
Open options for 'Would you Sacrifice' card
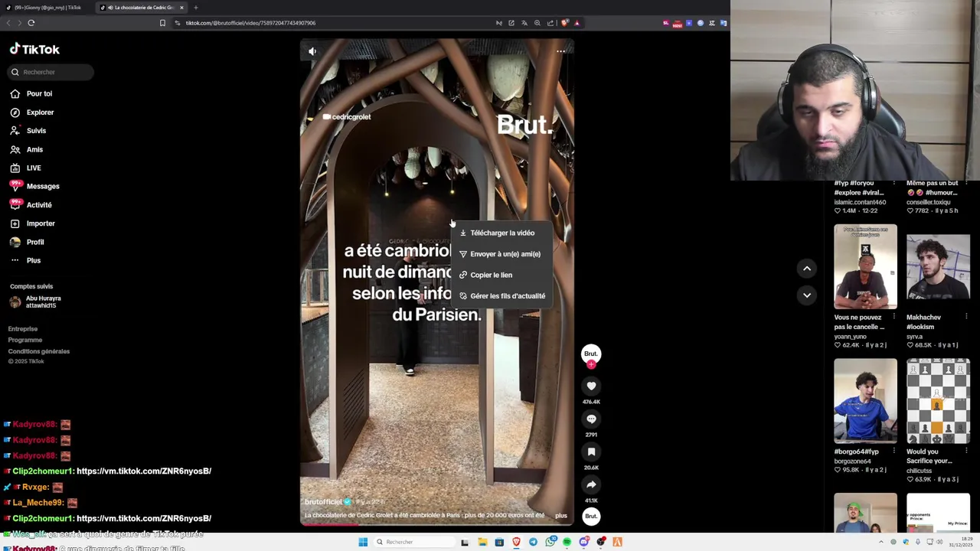click(x=966, y=452)
